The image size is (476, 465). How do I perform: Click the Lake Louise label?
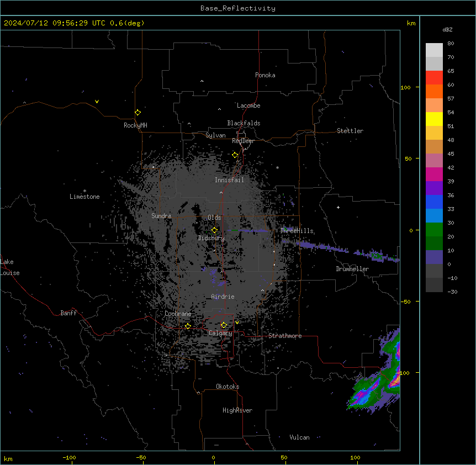[x=10, y=267]
